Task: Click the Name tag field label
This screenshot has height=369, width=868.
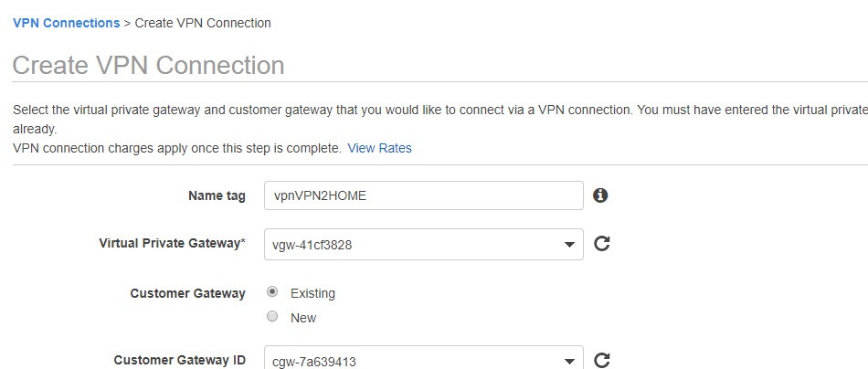Action: [x=217, y=195]
